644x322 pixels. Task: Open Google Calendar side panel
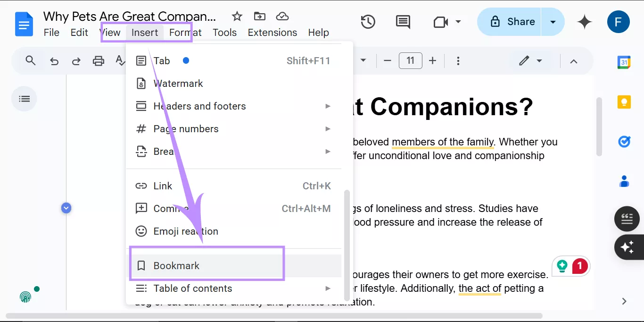(624, 62)
